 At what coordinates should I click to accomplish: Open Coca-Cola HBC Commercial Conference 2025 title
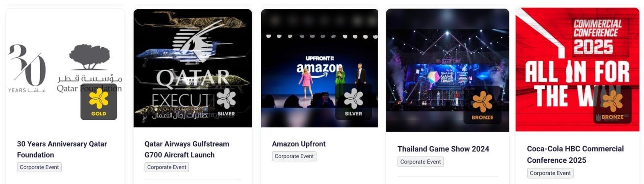575,154
